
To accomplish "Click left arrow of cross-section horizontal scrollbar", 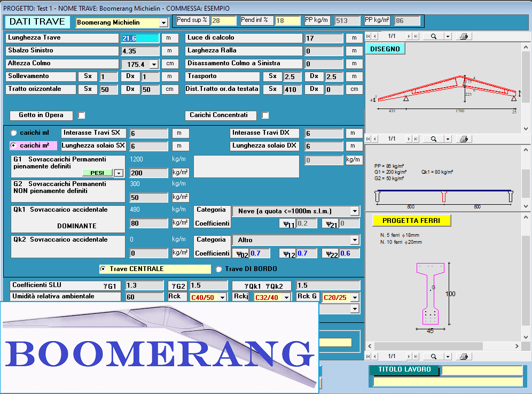I will click(370, 346).
